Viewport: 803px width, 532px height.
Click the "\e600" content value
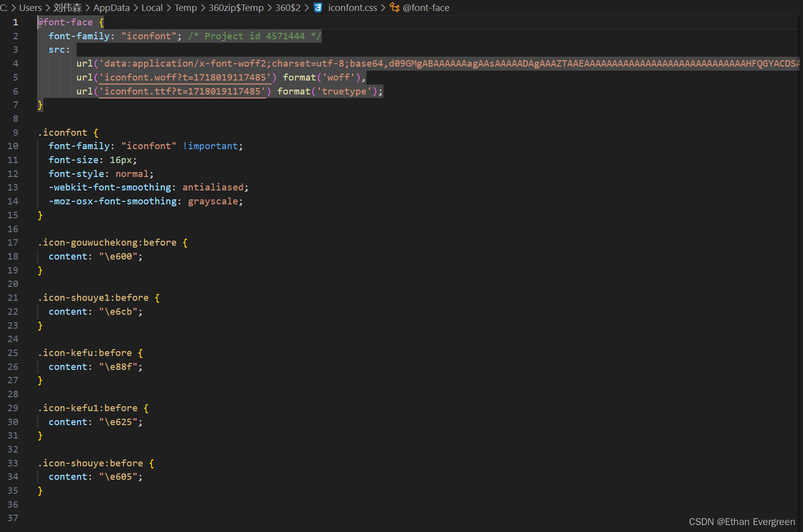tap(118, 257)
